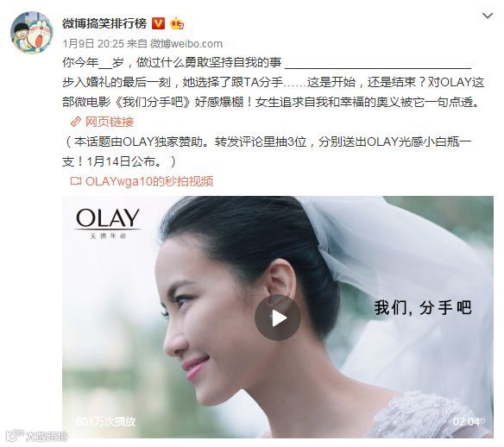Play the OLAY video
The width and height of the screenshot is (504, 447).
tap(278, 318)
